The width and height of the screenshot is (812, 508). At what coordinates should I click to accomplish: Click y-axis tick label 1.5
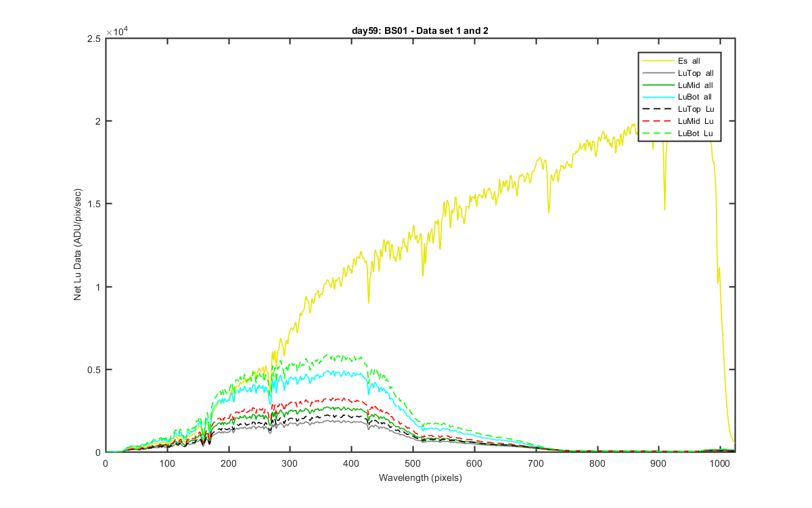(95, 204)
